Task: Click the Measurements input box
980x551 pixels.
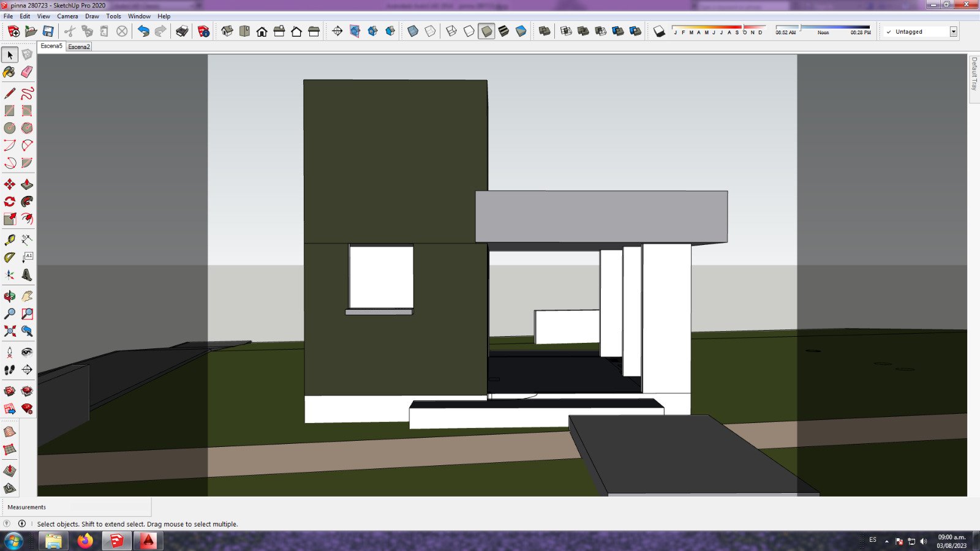Action: [110, 507]
